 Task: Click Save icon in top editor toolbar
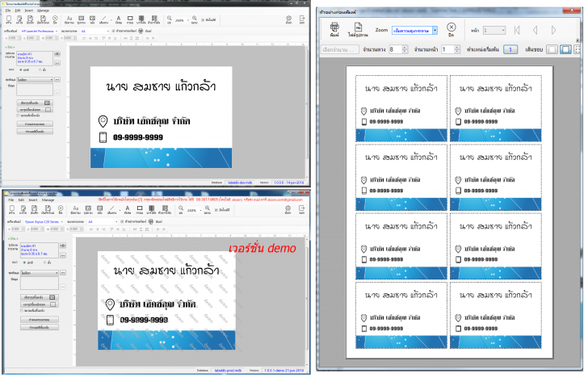(31, 19)
